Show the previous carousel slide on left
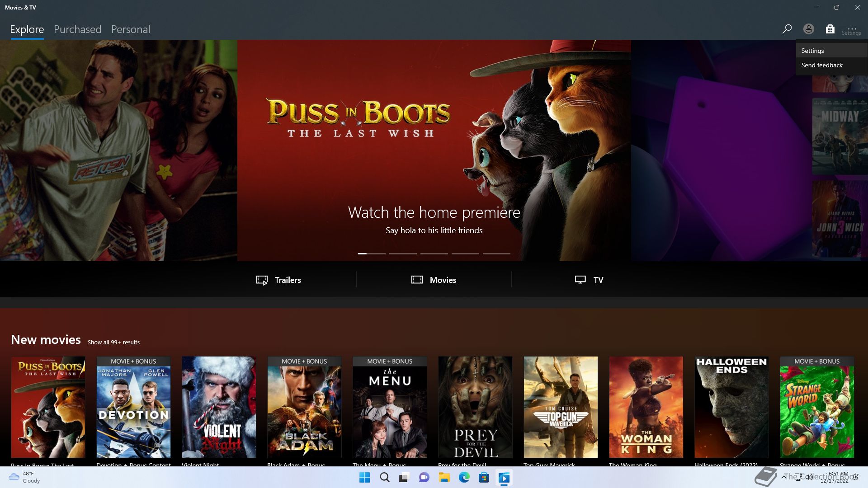 118,150
